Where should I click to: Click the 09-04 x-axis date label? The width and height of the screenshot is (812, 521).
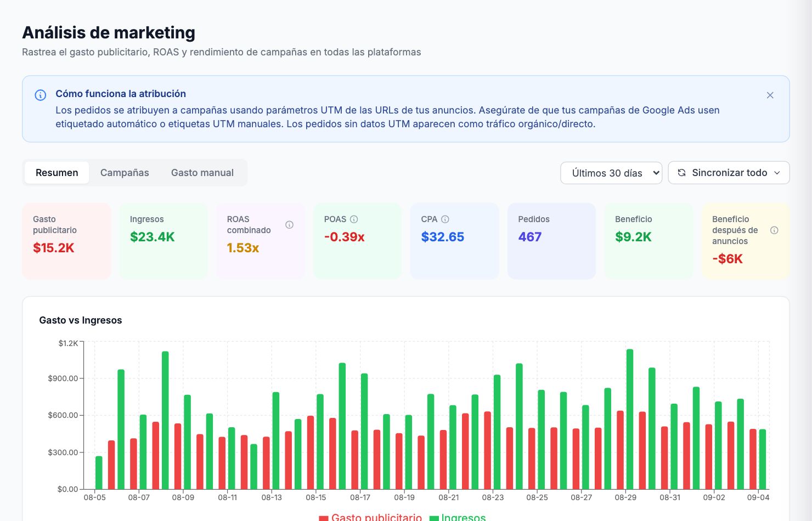[758, 497]
